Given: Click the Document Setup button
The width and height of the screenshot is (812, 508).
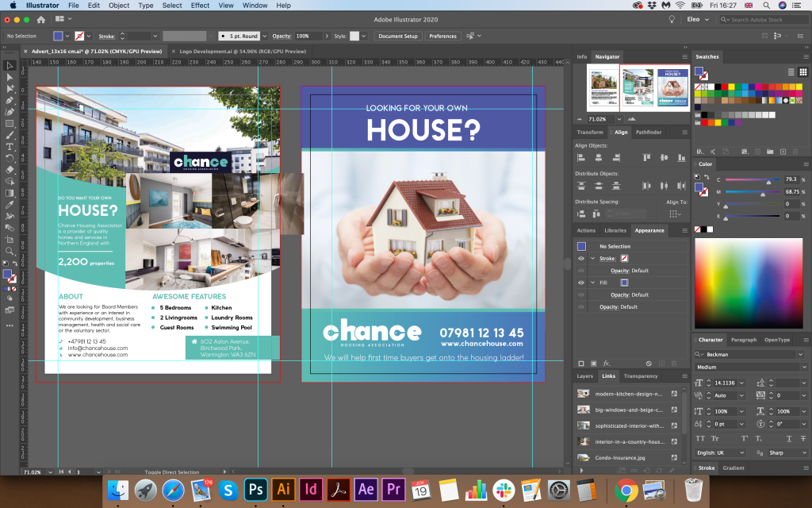Looking at the screenshot, I should 397,36.
